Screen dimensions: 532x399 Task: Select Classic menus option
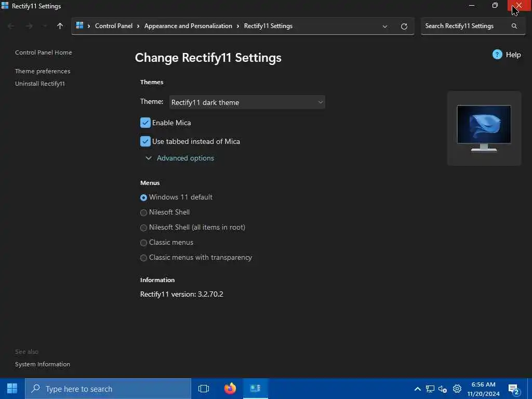[143, 243]
